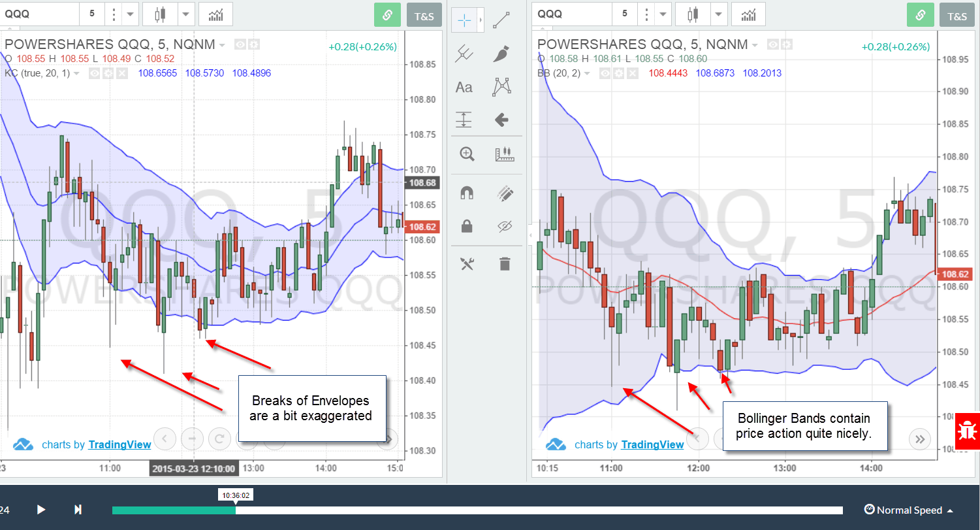Image resolution: width=980 pixels, height=530 pixels.
Task: Click trash icon to remove drawings
Action: coord(505,263)
